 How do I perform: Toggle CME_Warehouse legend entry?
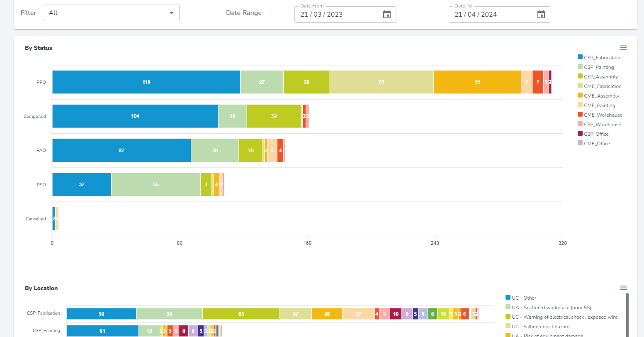click(600, 115)
